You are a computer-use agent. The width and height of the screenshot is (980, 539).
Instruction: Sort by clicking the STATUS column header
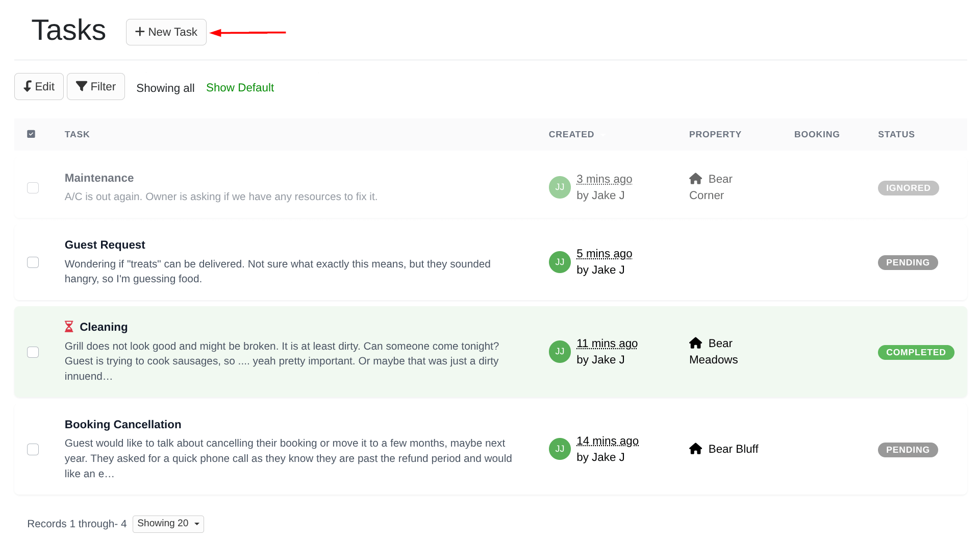click(896, 134)
